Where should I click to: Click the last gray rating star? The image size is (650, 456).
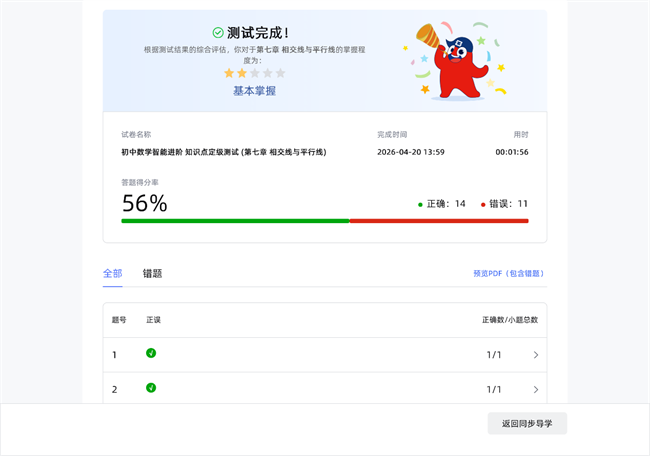281,73
